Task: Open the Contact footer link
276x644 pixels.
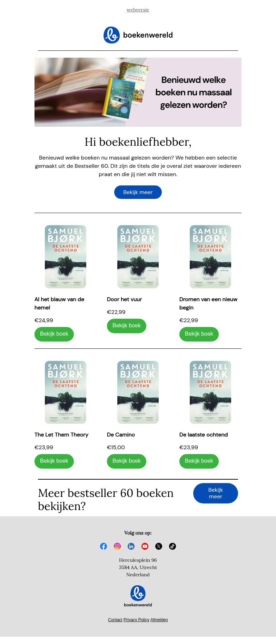Action: [115, 620]
